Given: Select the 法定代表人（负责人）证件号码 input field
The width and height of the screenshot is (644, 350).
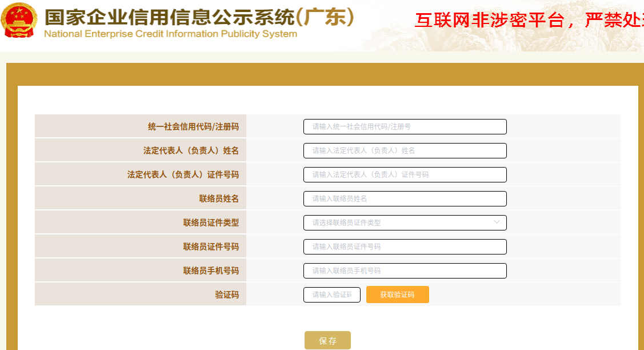Looking at the screenshot, I should 405,175.
